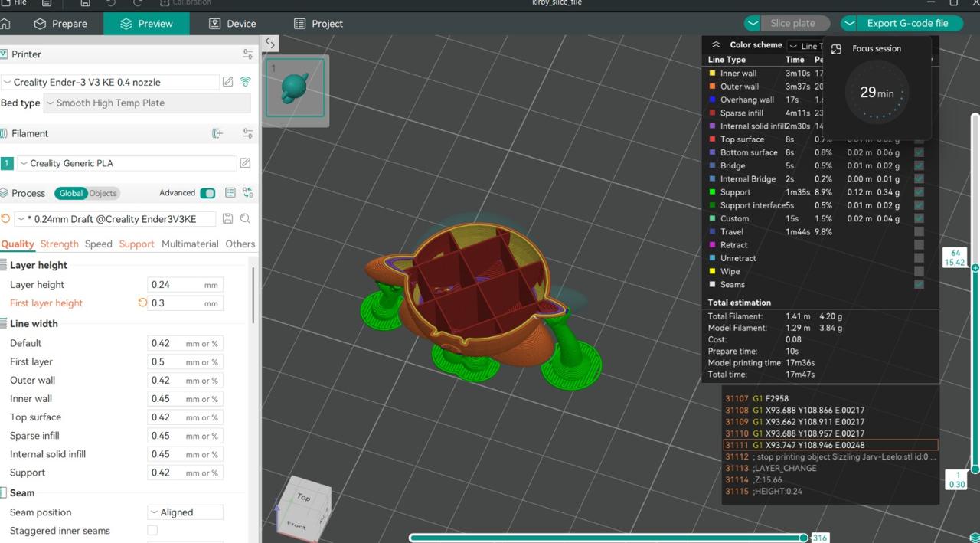The image size is (980, 543).
Task: Switch to the Project tab
Action: tap(318, 24)
